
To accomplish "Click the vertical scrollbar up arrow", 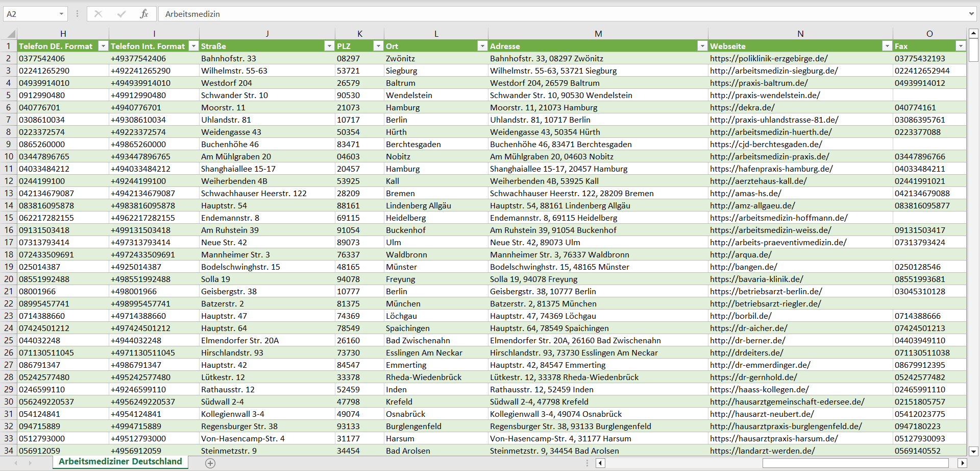I will point(973,33).
